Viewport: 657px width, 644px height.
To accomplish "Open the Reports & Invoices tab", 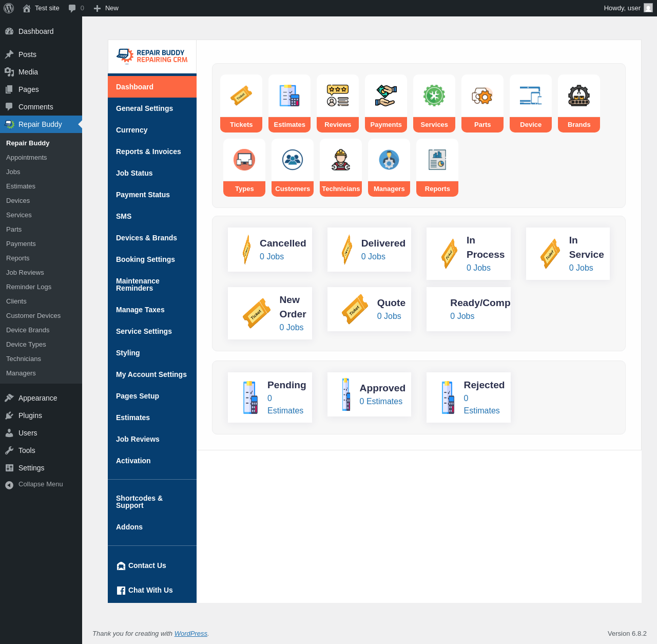I will [x=152, y=151].
